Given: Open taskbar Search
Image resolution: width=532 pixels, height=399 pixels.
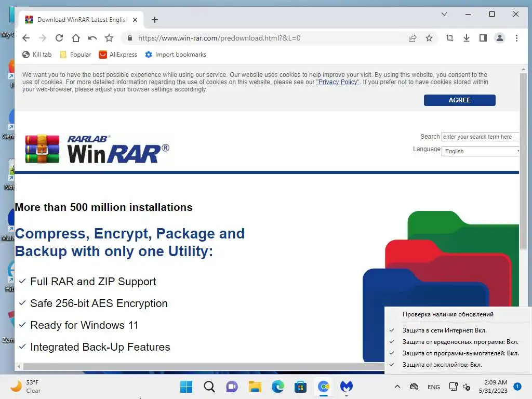Looking at the screenshot, I should coord(209,387).
